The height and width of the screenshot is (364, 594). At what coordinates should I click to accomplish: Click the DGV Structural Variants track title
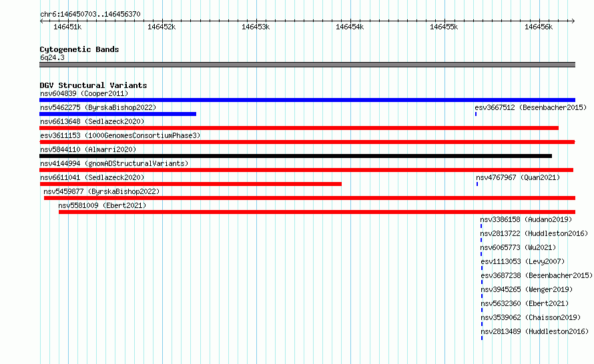93,85
